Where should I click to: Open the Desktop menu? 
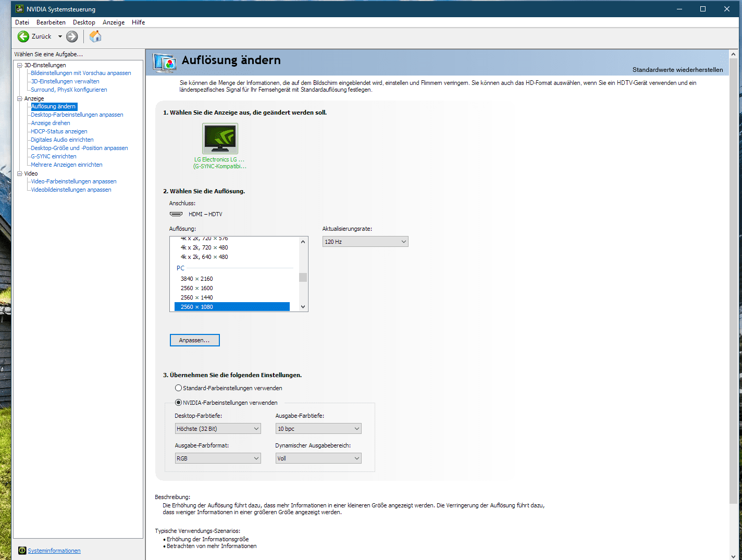(x=84, y=22)
